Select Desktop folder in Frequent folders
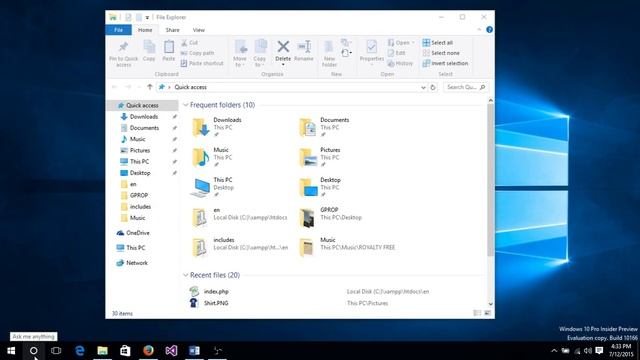Screen dimensions: 640x360 point(320,187)
